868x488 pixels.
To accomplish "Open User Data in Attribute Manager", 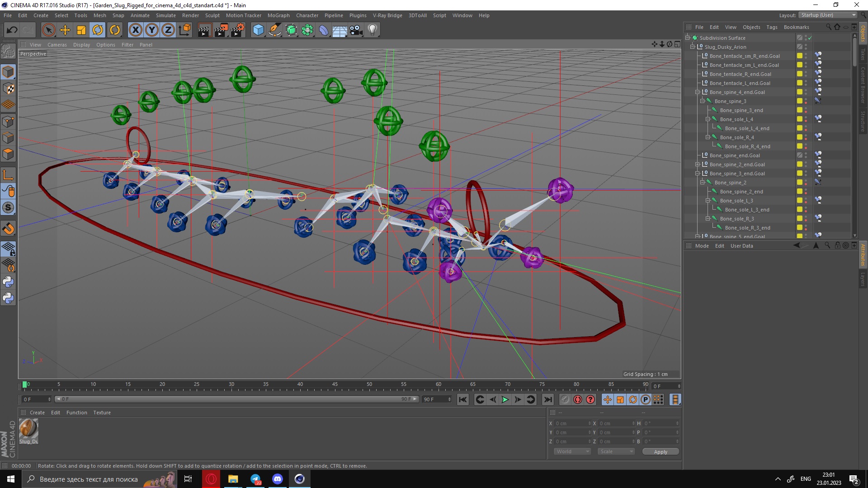I will tap(741, 246).
